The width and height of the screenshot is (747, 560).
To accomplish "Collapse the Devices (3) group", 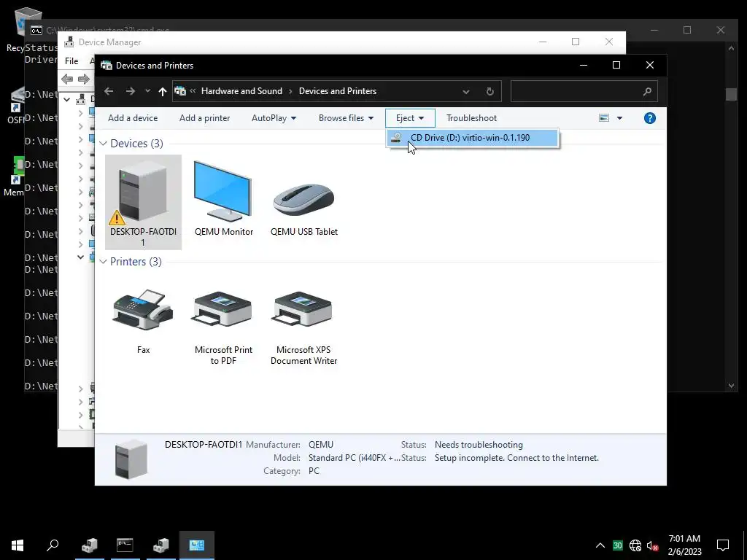I will point(103,144).
